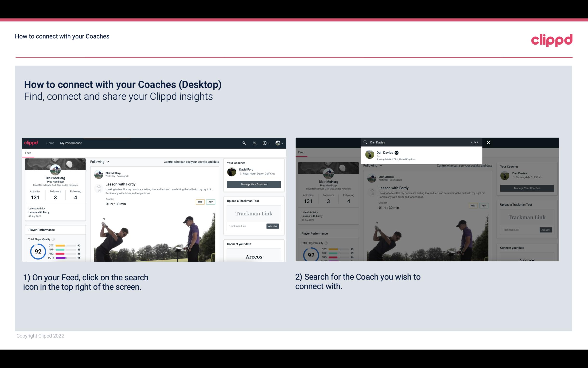Click the Clippd logo top right

pyautogui.click(x=552, y=40)
